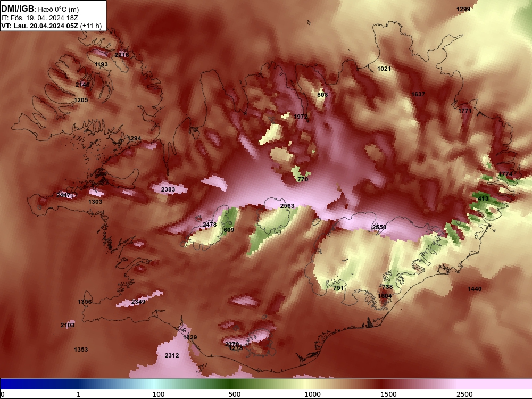
Task: Click the map value 2349
Action: pos(138,302)
